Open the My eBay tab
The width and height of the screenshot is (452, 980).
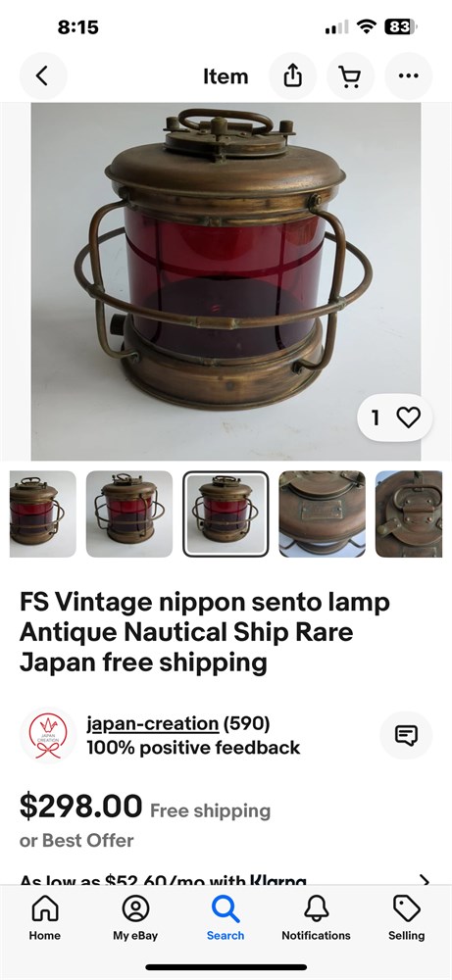(x=135, y=917)
